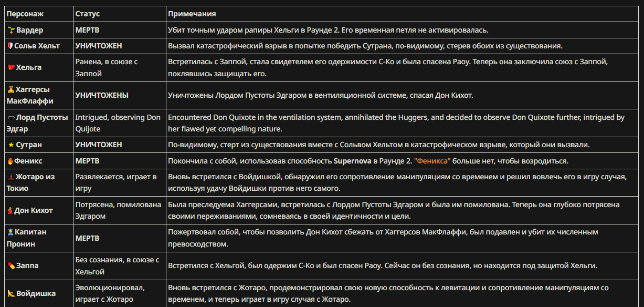Click the note starting 'Встретился с Хельгой'
Image resolution: width=644 pixels, height=307 pixels.
383,266
